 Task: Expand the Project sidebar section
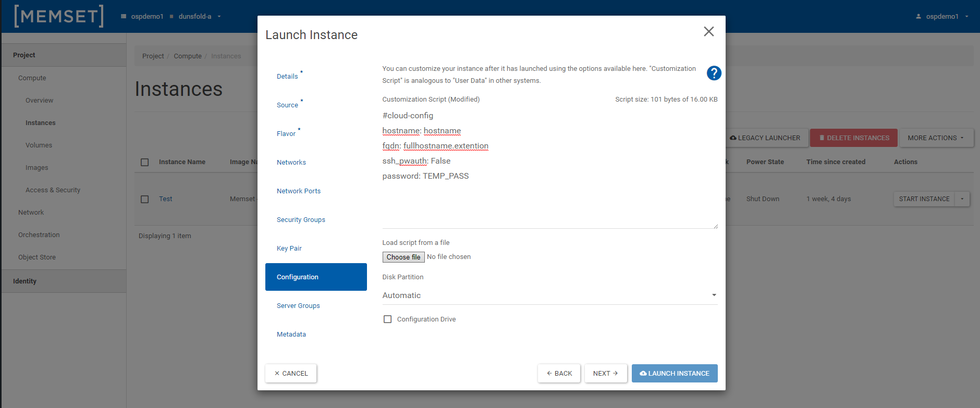click(x=64, y=55)
